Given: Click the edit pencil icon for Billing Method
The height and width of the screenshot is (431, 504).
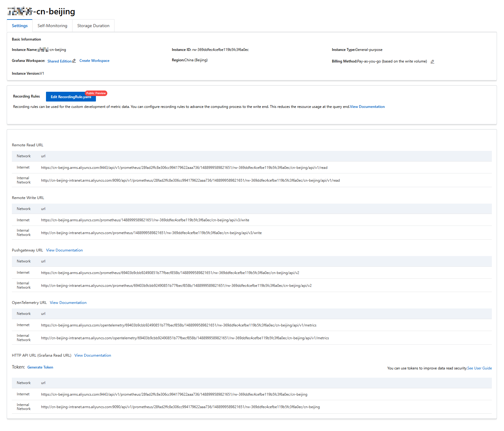Looking at the screenshot, I should coord(432,62).
